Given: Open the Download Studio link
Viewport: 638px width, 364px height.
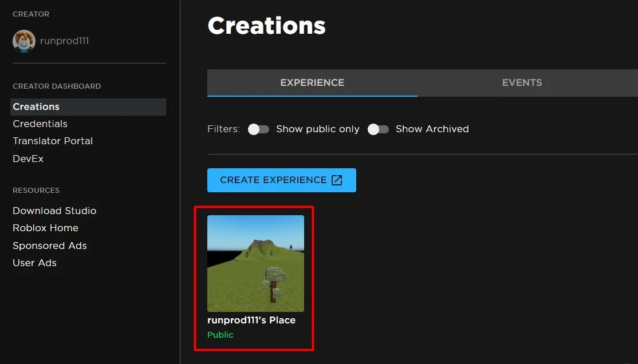Looking at the screenshot, I should (54, 211).
